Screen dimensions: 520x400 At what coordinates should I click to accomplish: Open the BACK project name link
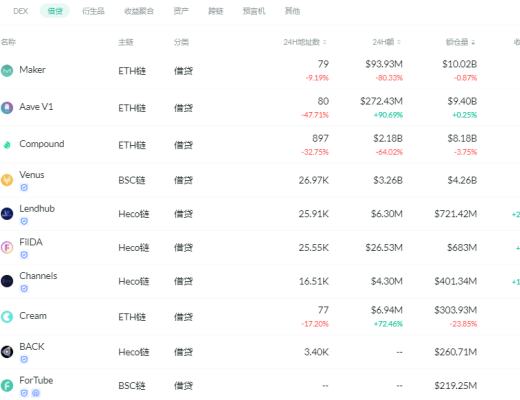pos(32,346)
